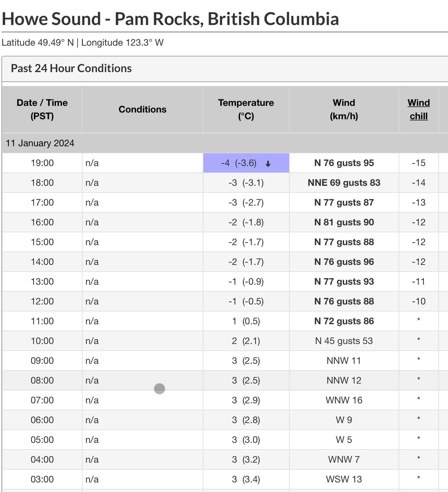Click wind reading 'N 72 gusts 86'

coord(344,321)
